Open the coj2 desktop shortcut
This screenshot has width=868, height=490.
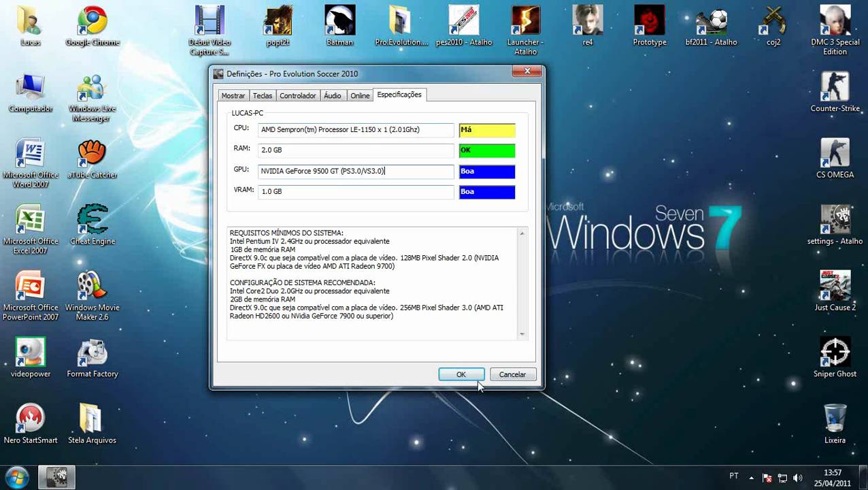[773, 26]
